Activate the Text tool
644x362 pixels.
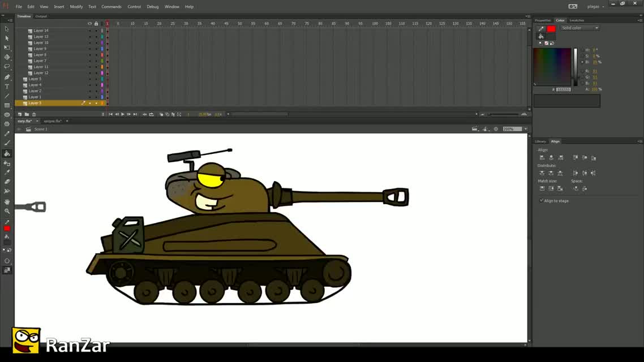point(7,86)
